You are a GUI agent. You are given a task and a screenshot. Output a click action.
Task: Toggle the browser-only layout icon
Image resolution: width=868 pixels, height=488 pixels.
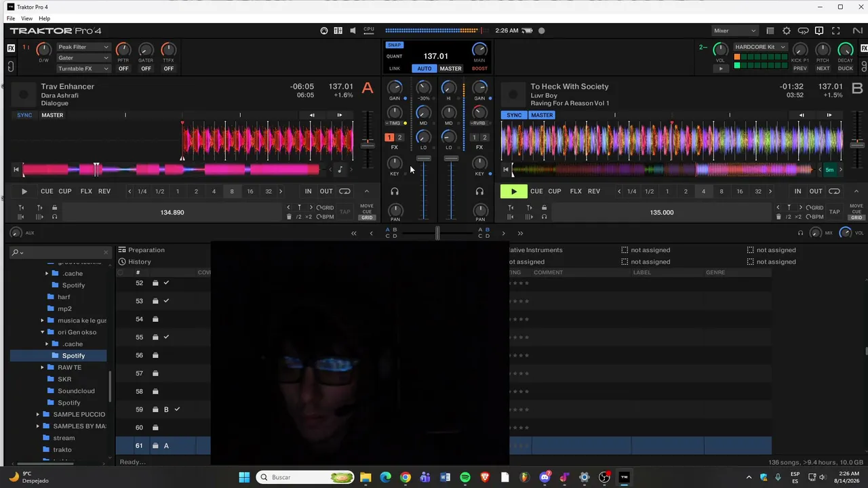click(770, 30)
